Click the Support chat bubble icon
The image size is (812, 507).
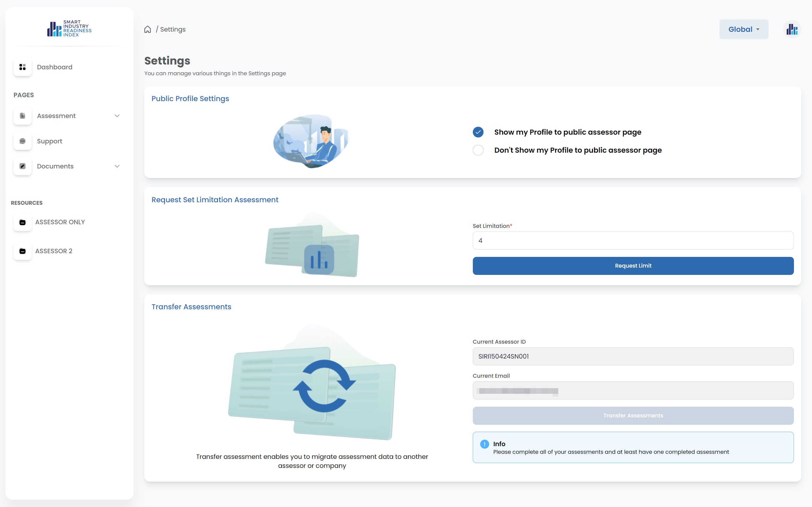click(23, 141)
